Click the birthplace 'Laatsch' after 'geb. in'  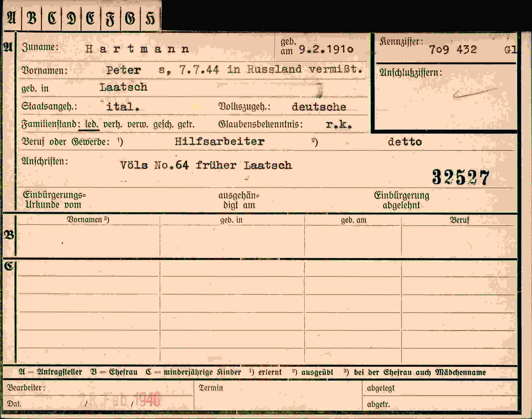(123, 87)
